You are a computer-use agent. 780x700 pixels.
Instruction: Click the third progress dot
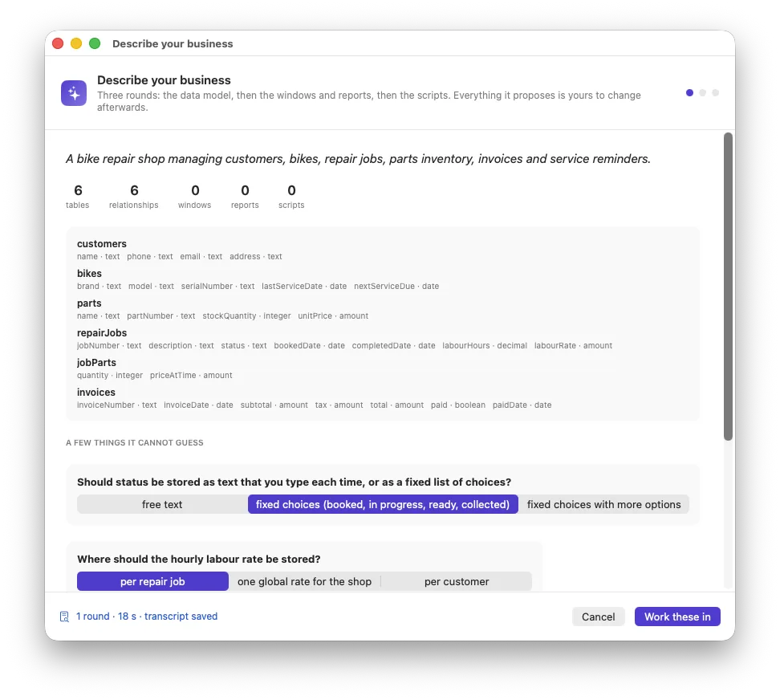(715, 92)
